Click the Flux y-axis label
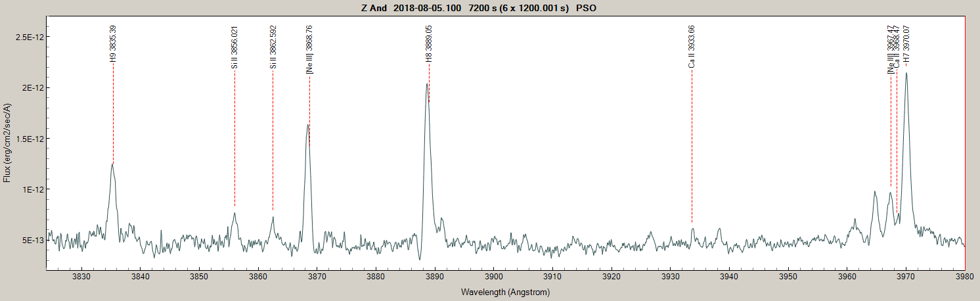980x301 pixels. coord(7,143)
